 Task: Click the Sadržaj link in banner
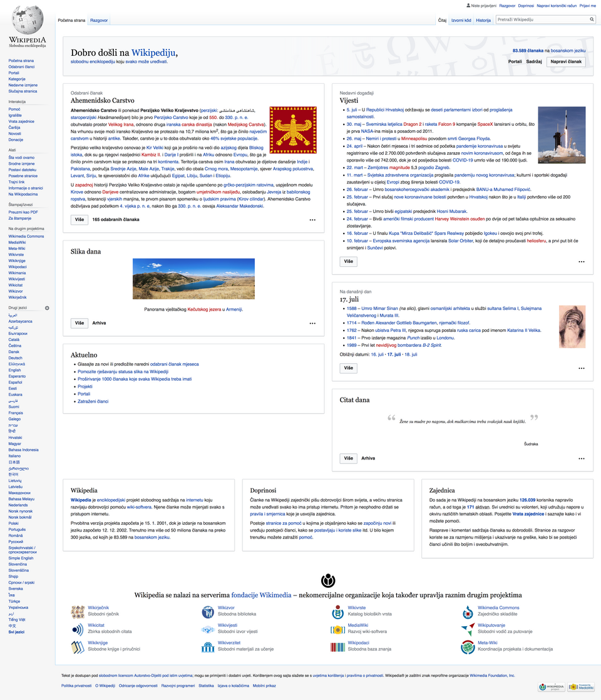coord(534,61)
